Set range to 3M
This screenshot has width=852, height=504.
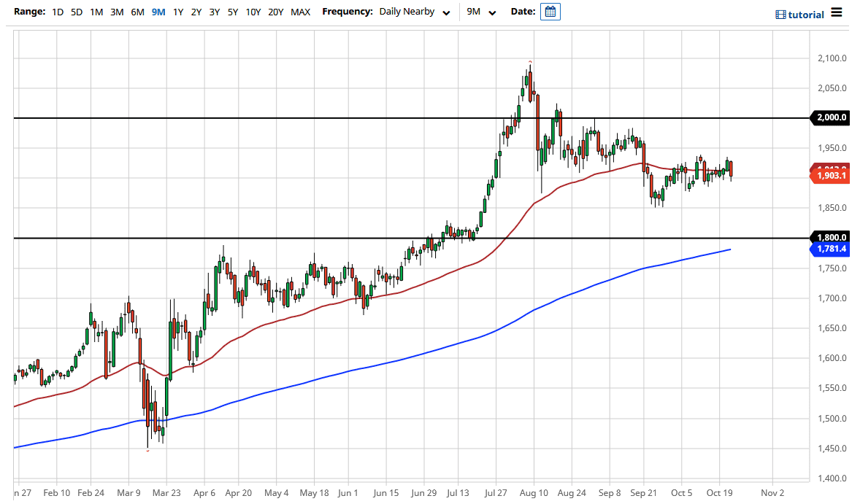tap(117, 12)
